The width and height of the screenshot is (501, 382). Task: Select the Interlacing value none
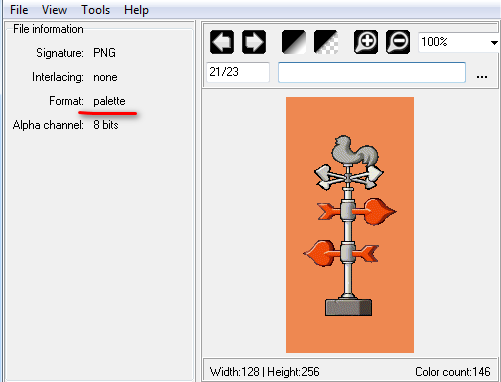click(x=105, y=77)
